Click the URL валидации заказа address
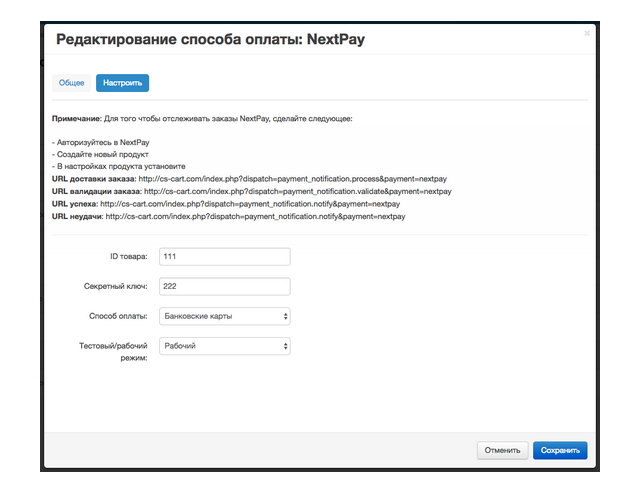The height and width of the screenshot is (488, 621). point(297,191)
